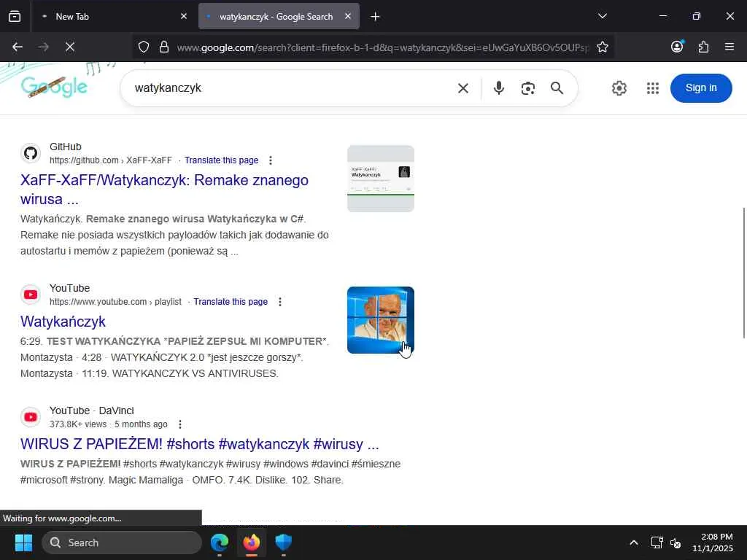The height and width of the screenshot is (560, 747).
Task: Open a new browser tab
Action: [x=375, y=17]
